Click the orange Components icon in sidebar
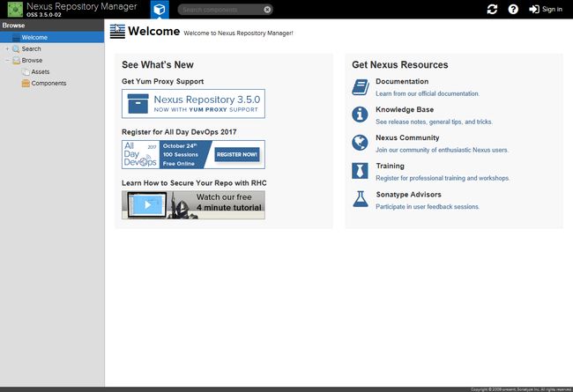 point(26,84)
